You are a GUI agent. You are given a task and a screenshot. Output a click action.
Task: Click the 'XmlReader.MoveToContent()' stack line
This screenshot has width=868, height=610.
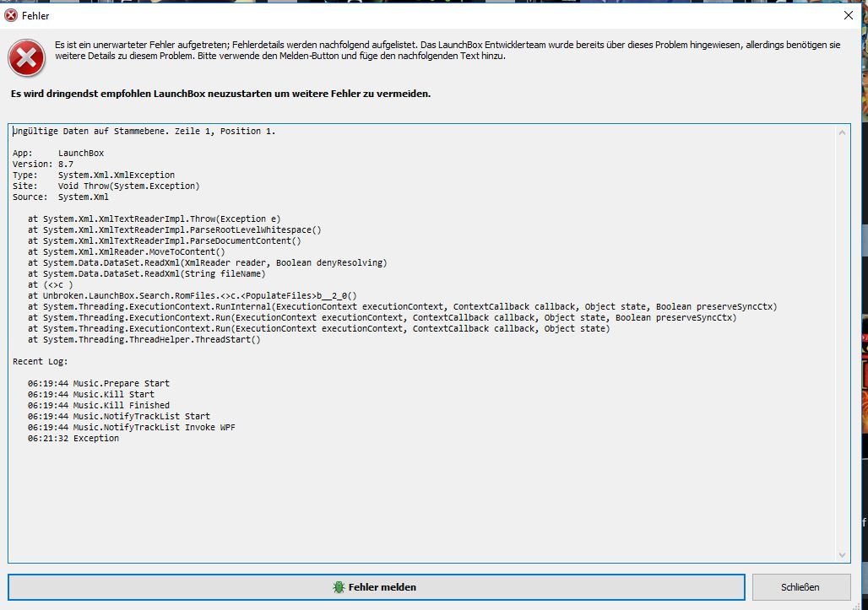[126, 251]
